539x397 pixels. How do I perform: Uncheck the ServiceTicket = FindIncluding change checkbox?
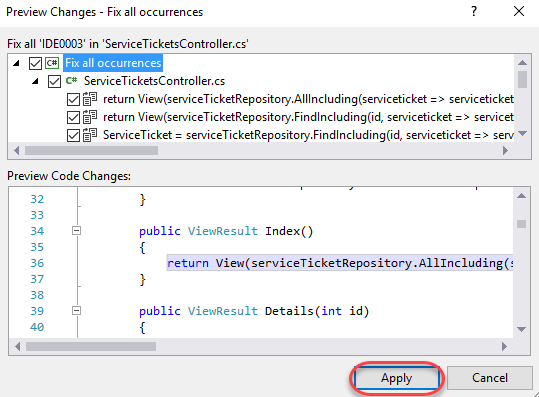click(x=73, y=135)
